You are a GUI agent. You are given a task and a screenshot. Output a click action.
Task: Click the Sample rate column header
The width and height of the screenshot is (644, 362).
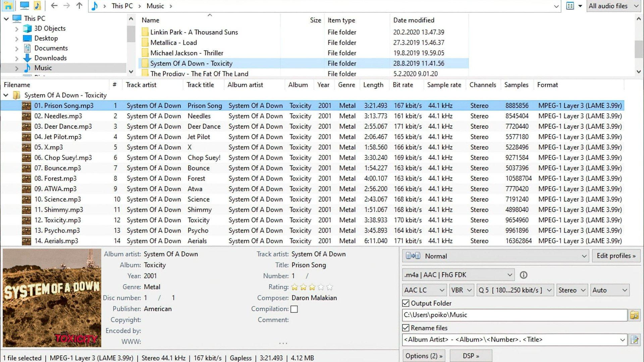[444, 85]
